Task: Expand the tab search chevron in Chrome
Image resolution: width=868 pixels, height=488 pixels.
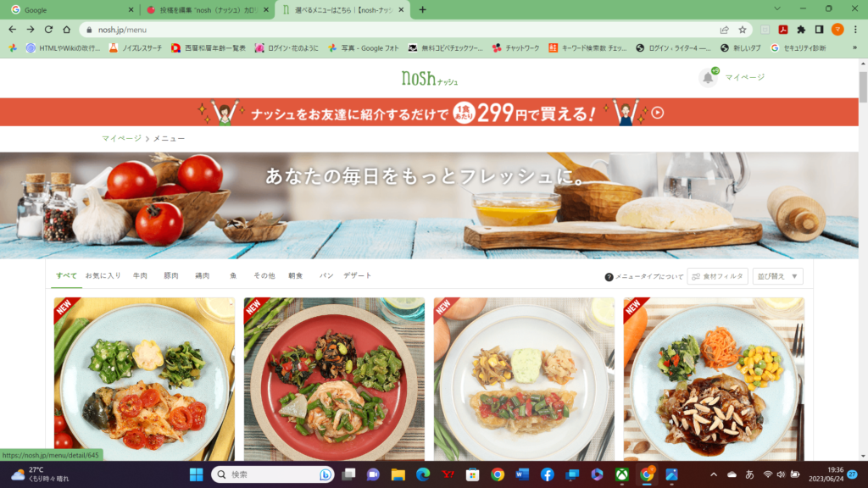Action: click(x=777, y=8)
